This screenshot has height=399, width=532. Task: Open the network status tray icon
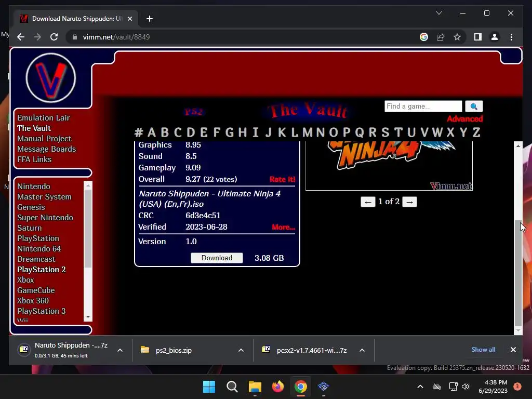(x=453, y=387)
